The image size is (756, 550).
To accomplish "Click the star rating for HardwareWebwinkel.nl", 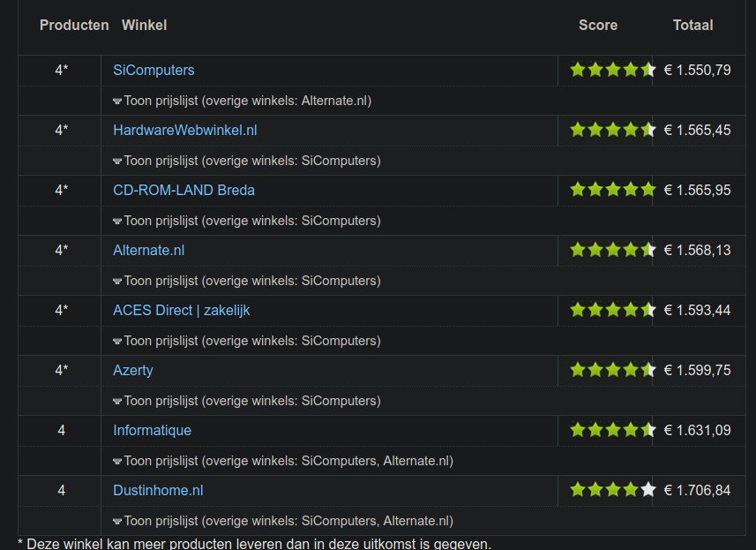I will 613,130.
